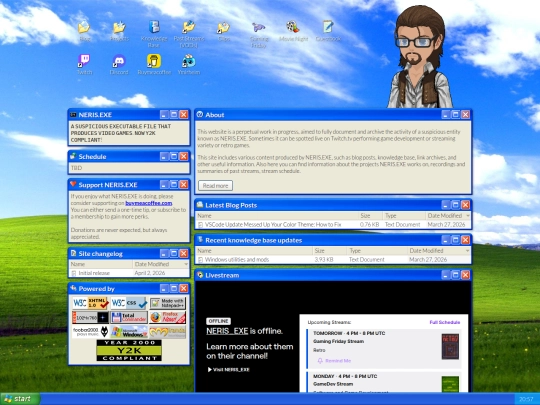The width and height of the screenshot is (540, 405).
Task: Click the Firefox Now badge
Action: pos(167,317)
